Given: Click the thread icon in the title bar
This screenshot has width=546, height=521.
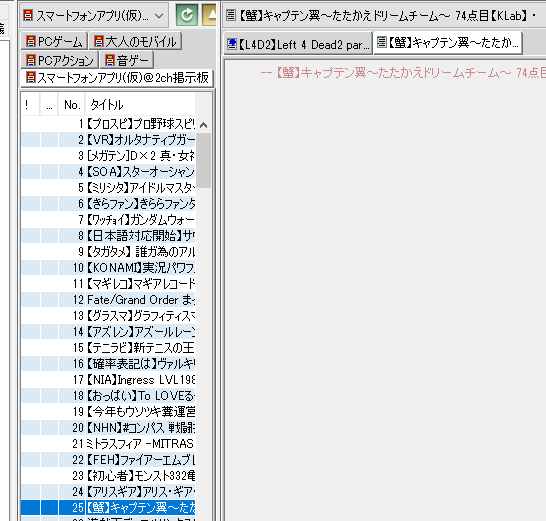Looking at the screenshot, I should (231, 15).
